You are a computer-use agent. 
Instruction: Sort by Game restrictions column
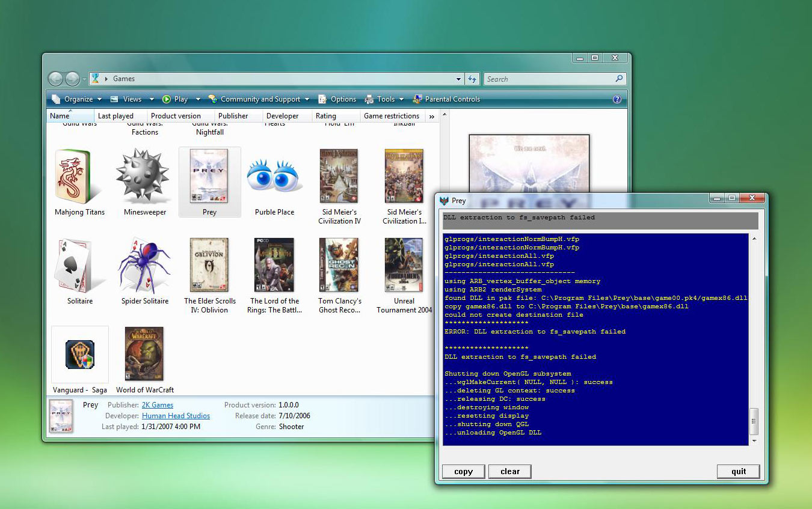(x=393, y=116)
